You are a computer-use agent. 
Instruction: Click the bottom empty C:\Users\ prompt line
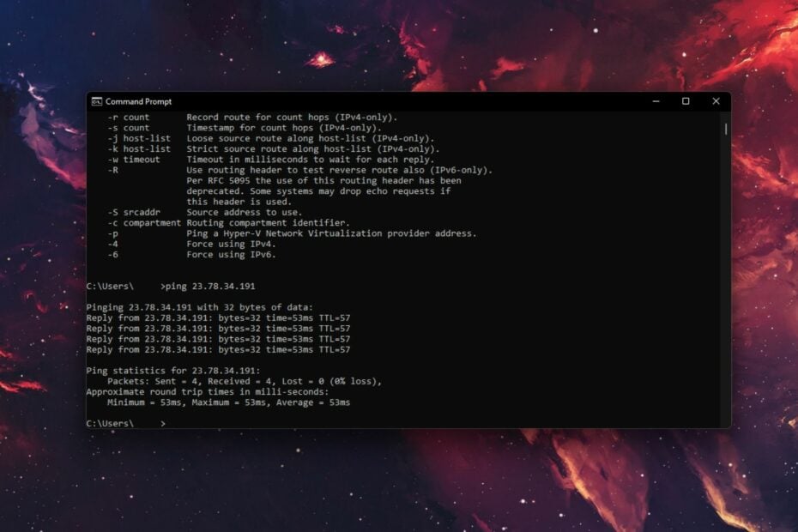point(125,423)
